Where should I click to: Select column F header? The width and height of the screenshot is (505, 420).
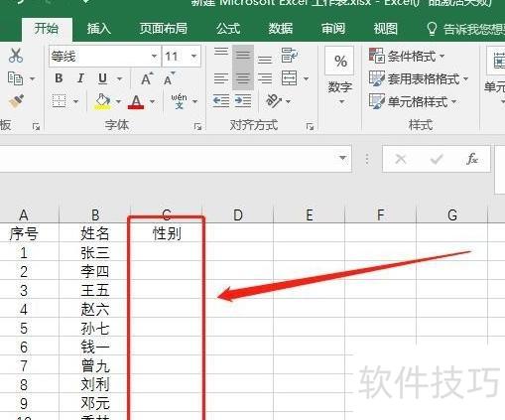pyautogui.click(x=381, y=215)
